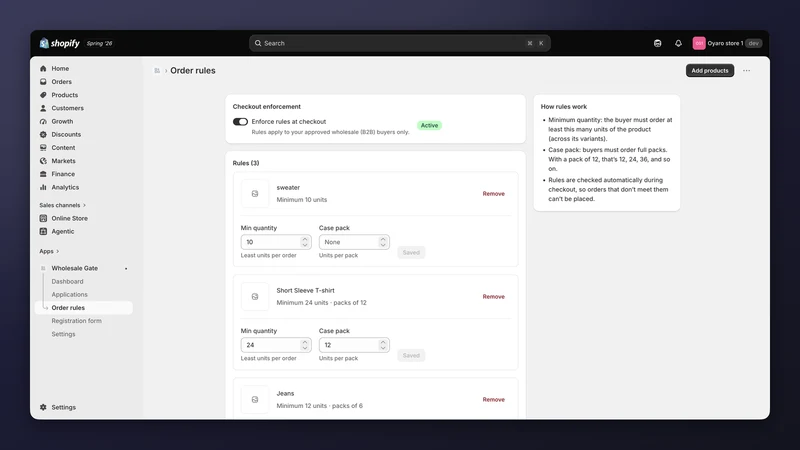
Task: Expand Sales channels chevron
Action: [x=84, y=205]
